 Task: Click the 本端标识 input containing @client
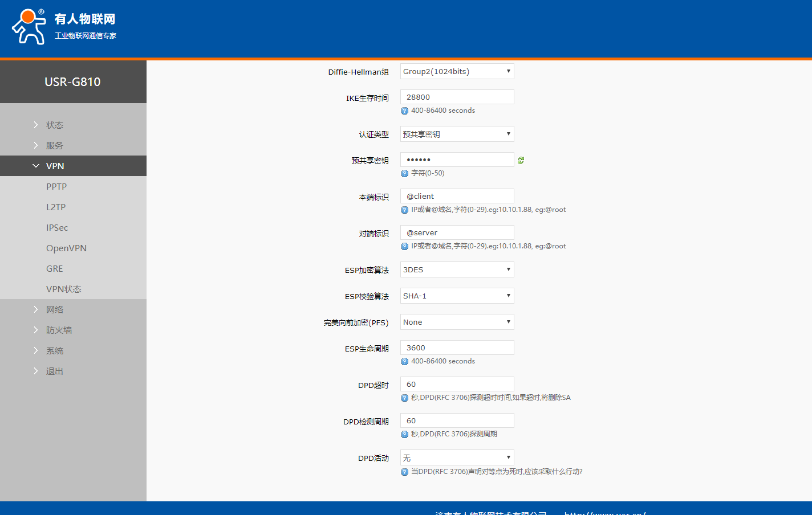pos(457,196)
